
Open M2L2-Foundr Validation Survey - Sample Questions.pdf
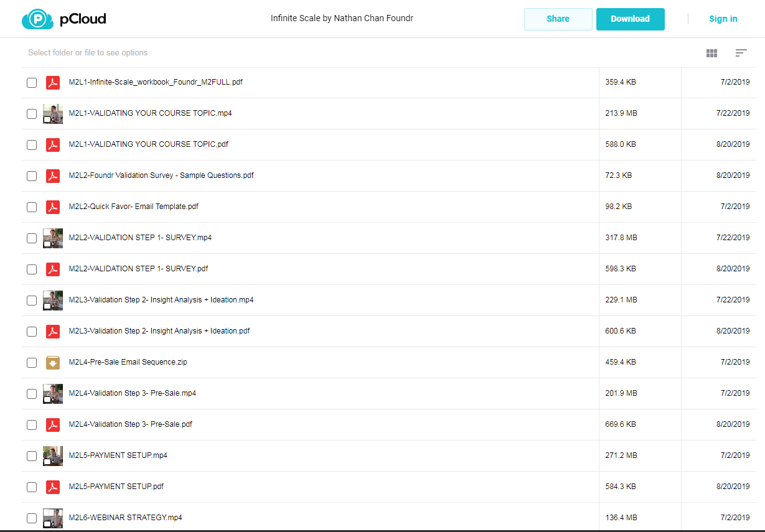point(161,175)
